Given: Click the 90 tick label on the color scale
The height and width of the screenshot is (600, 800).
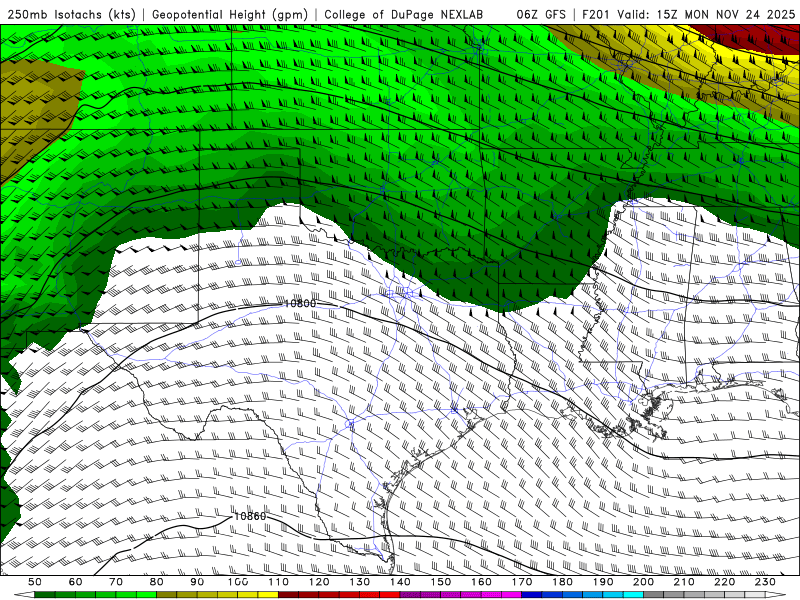Looking at the screenshot, I should coord(197,582).
